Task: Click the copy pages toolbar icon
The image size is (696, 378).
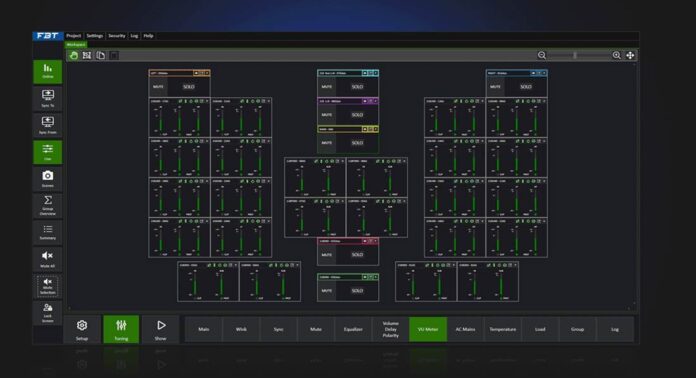Action: (x=101, y=55)
